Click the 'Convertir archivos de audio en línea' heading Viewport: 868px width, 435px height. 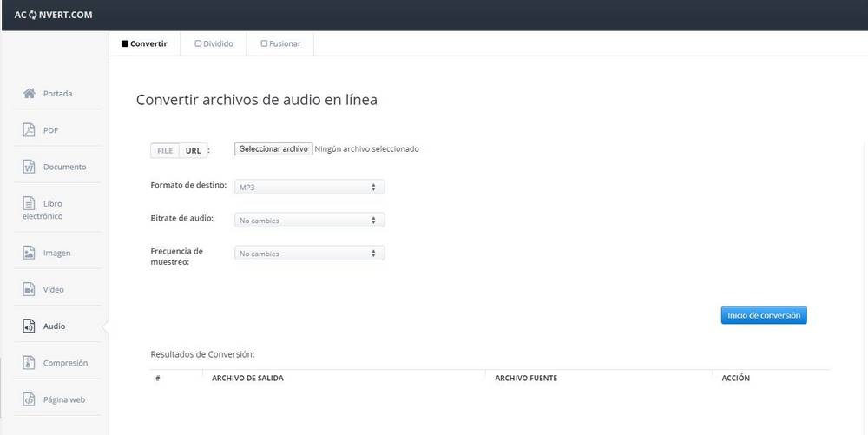[x=257, y=100]
